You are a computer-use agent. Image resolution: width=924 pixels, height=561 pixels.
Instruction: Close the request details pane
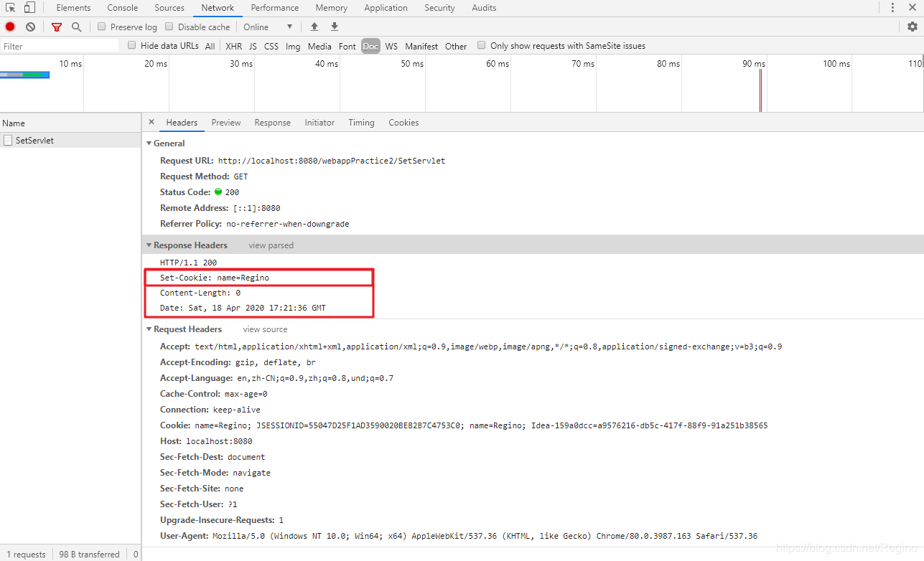(151, 122)
